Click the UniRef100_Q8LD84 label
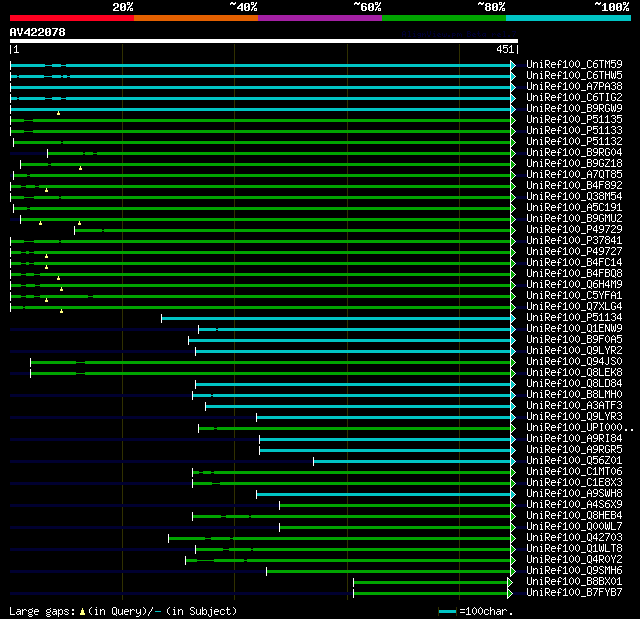This screenshot has width=640, height=619. click(574, 384)
